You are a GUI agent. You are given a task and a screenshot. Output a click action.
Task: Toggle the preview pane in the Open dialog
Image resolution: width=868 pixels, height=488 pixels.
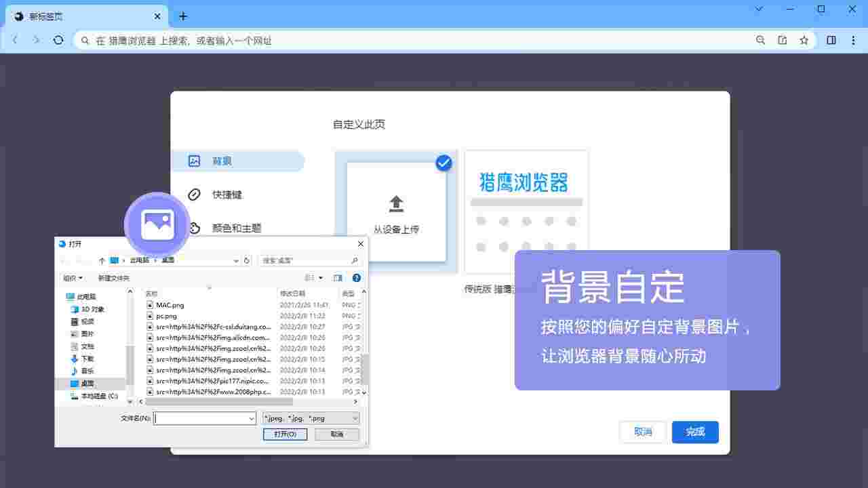tap(338, 277)
